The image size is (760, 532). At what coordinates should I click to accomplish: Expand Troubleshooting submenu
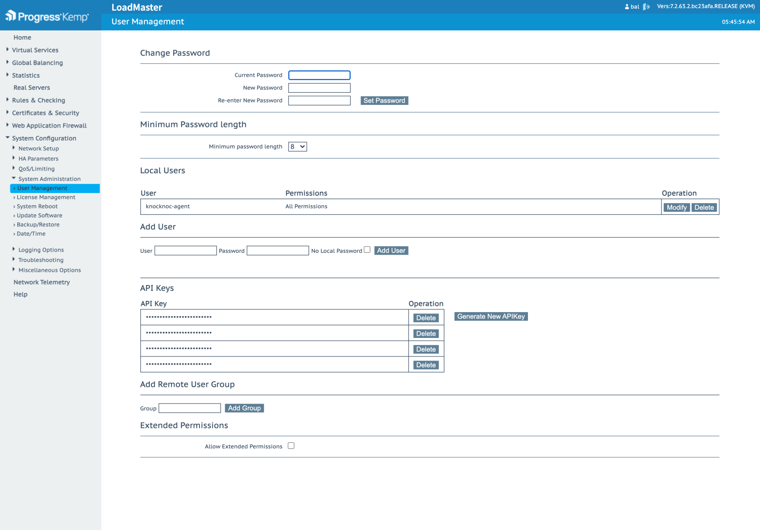(41, 260)
